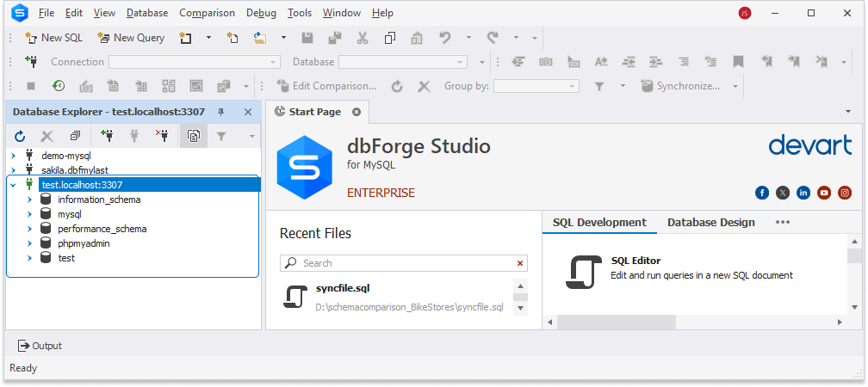This screenshot has height=387, width=868.
Task: Open the Tools menu
Action: (300, 13)
